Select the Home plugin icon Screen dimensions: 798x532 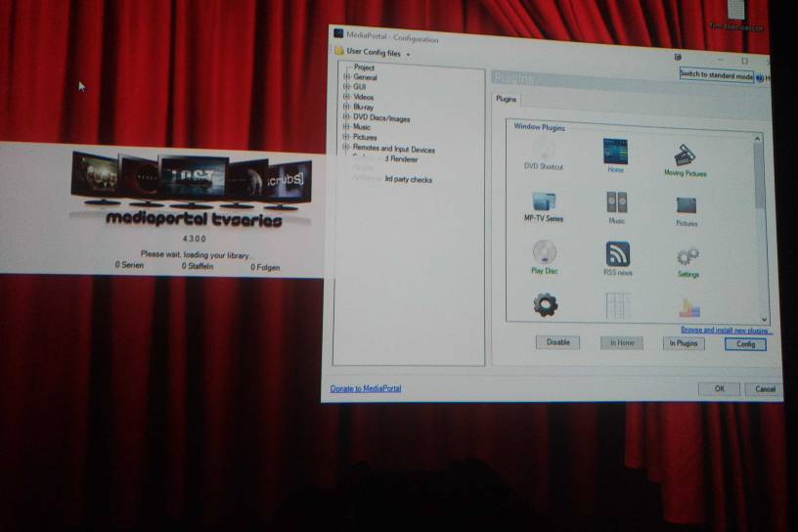pyautogui.click(x=615, y=152)
